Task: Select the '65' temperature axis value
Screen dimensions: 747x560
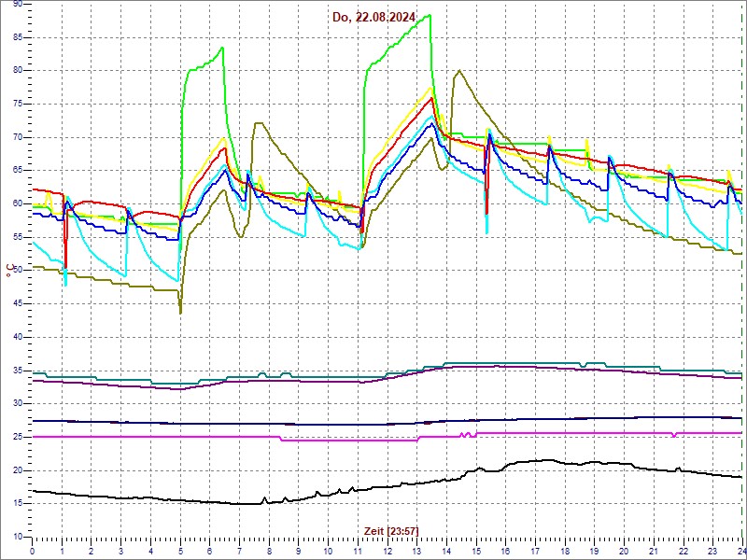Action: click(x=18, y=171)
